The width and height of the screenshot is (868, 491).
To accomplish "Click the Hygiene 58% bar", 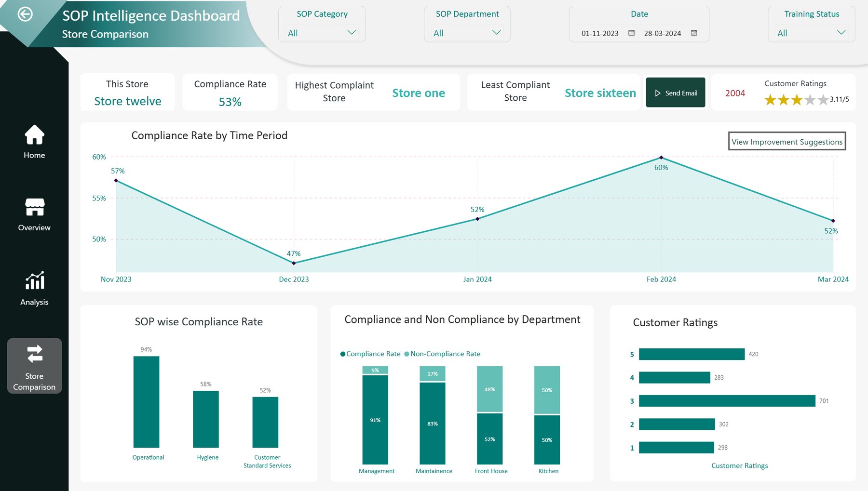I will click(x=206, y=419).
